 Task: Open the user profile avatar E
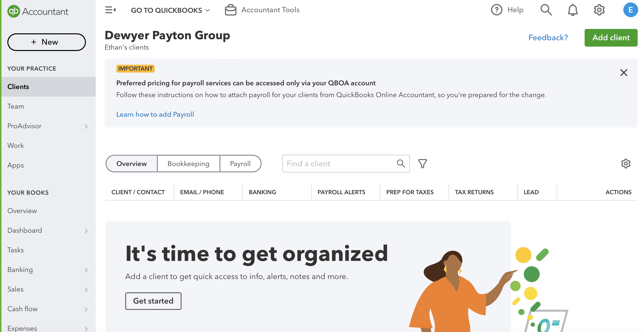click(x=631, y=10)
